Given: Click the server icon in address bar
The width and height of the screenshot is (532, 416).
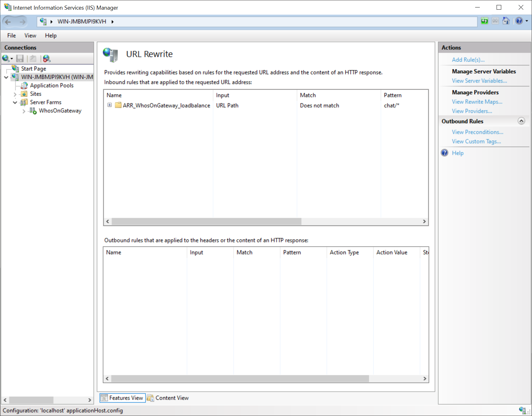Looking at the screenshot, I should pos(43,21).
